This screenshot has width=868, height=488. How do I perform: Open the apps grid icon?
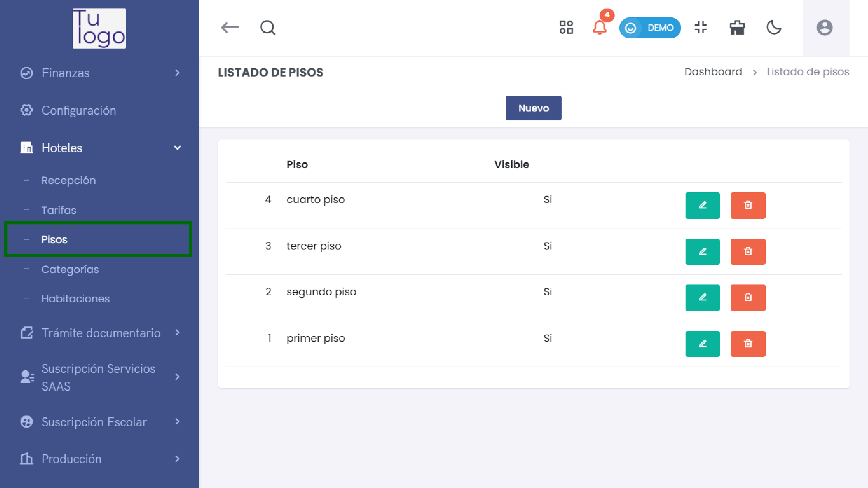566,28
